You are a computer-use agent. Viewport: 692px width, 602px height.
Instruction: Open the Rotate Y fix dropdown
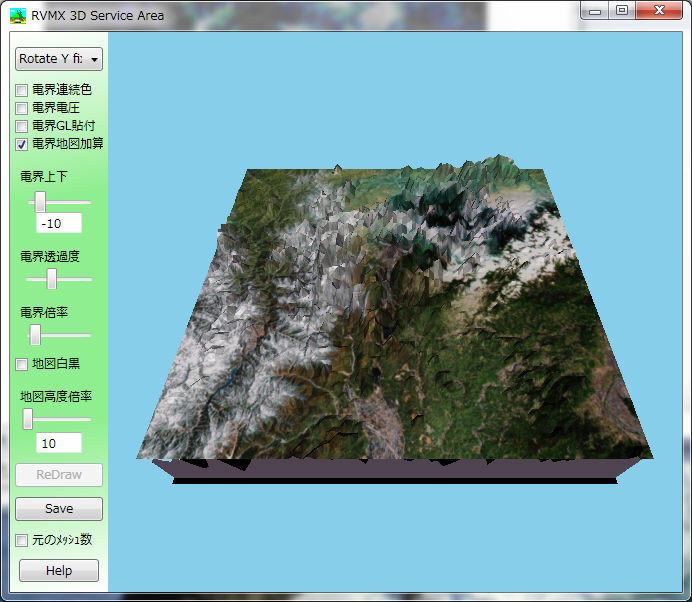[x=59, y=59]
